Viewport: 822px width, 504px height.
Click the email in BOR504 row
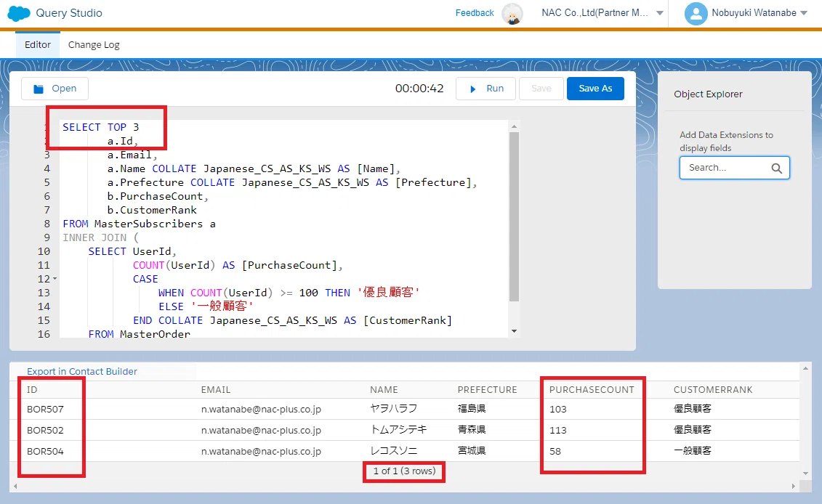(261, 451)
